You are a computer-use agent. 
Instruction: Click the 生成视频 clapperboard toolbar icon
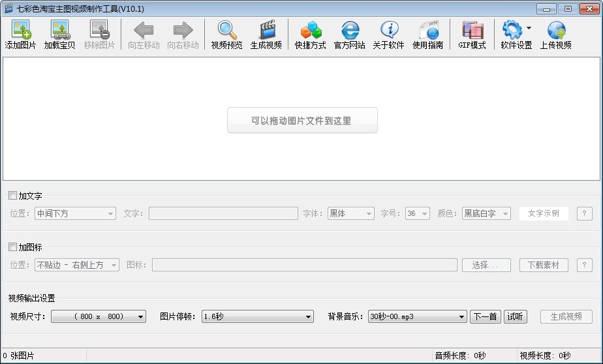[266, 31]
